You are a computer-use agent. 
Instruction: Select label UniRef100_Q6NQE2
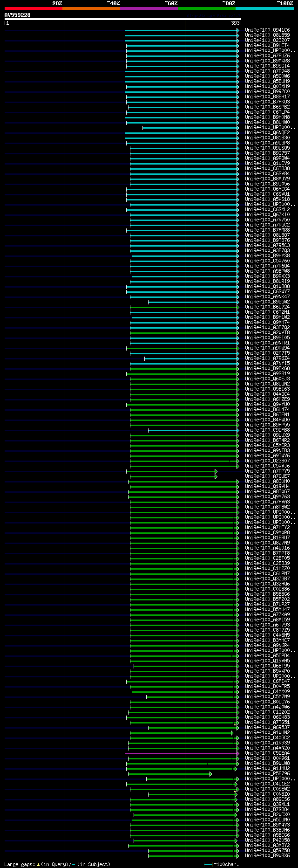click(x=267, y=133)
